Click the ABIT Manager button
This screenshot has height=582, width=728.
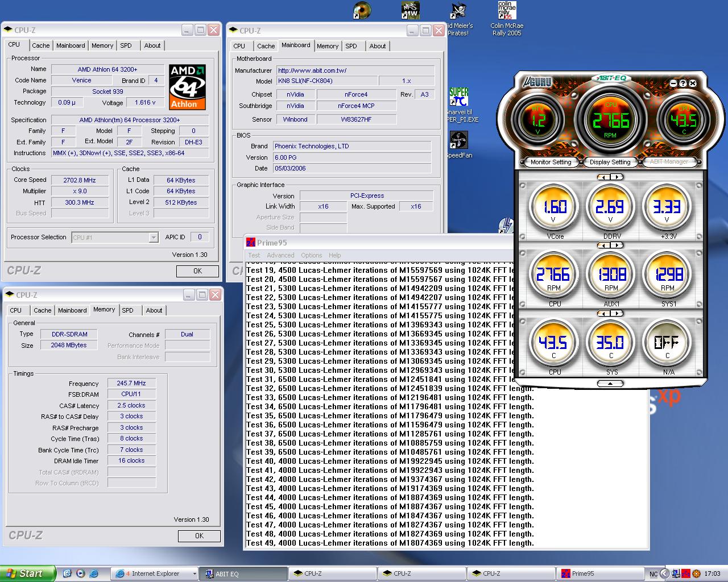[669, 162]
